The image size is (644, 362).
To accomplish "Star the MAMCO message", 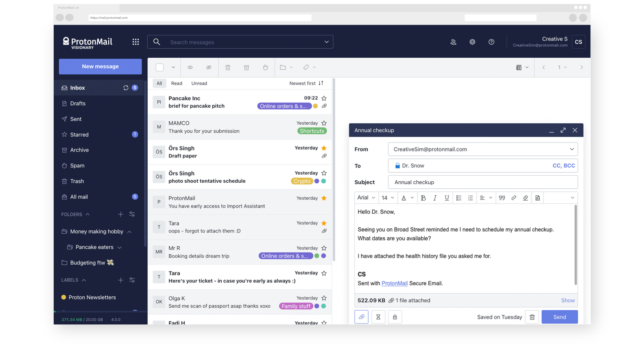I will [x=324, y=123].
